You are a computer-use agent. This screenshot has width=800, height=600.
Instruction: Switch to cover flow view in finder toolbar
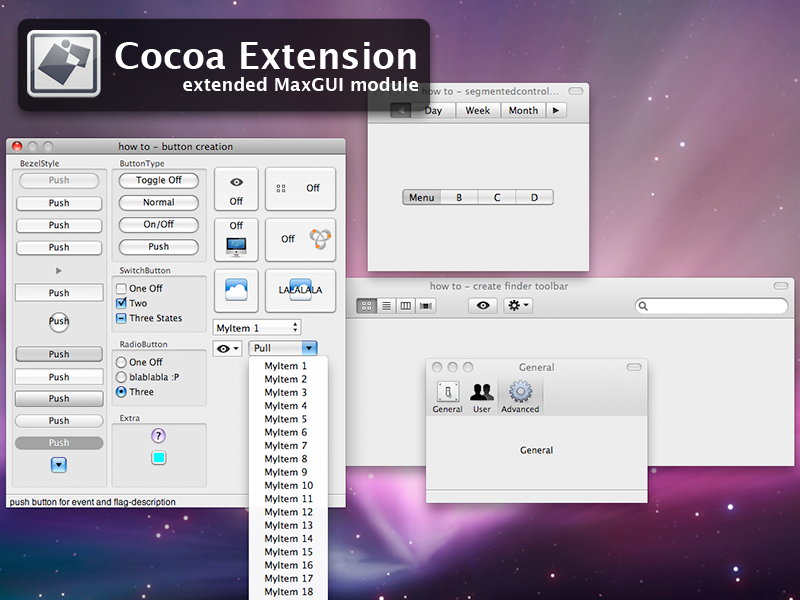(426, 306)
